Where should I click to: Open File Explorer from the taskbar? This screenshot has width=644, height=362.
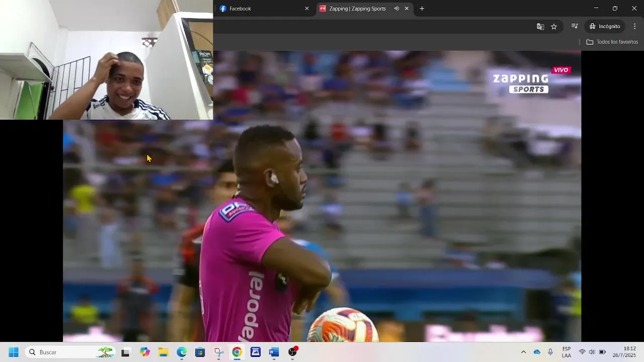(164, 352)
